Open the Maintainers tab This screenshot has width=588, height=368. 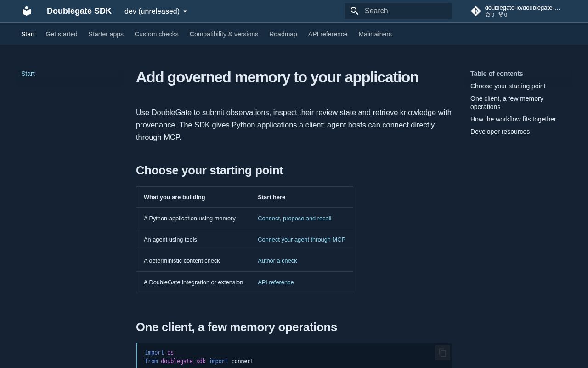tap(375, 34)
